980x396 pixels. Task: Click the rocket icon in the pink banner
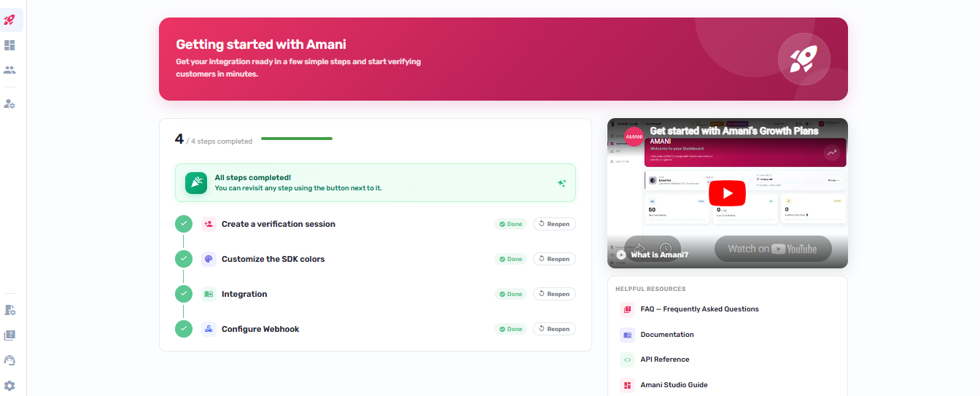(804, 58)
